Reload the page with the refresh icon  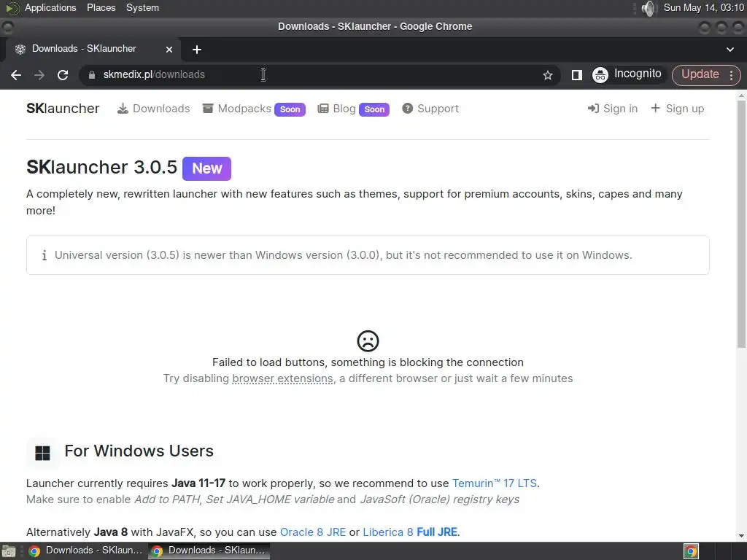pos(63,75)
